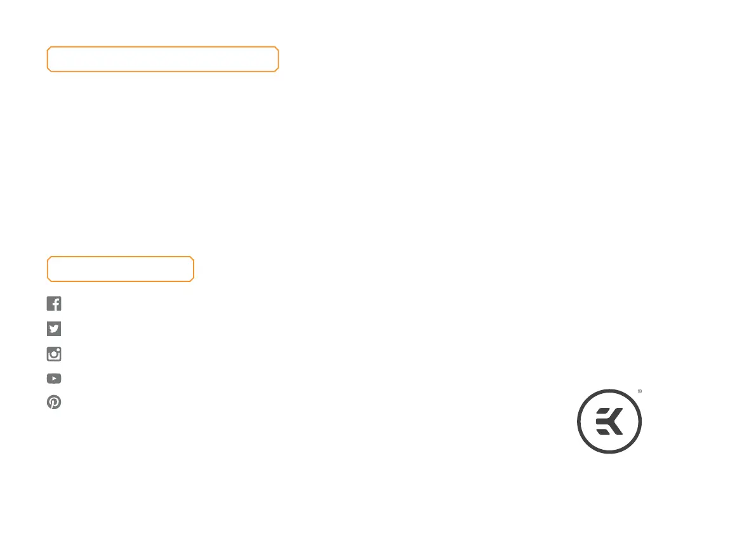Image resolution: width=756 pixels, height=533 pixels.
Task: Visit the Facebook page via the 'f' icon
Action: [54, 304]
